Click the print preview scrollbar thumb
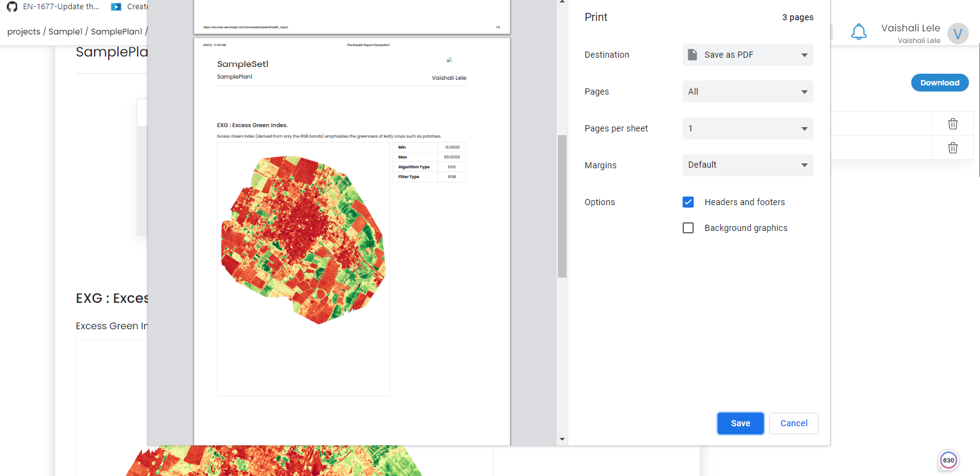This screenshot has width=980, height=476. (x=562, y=206)
